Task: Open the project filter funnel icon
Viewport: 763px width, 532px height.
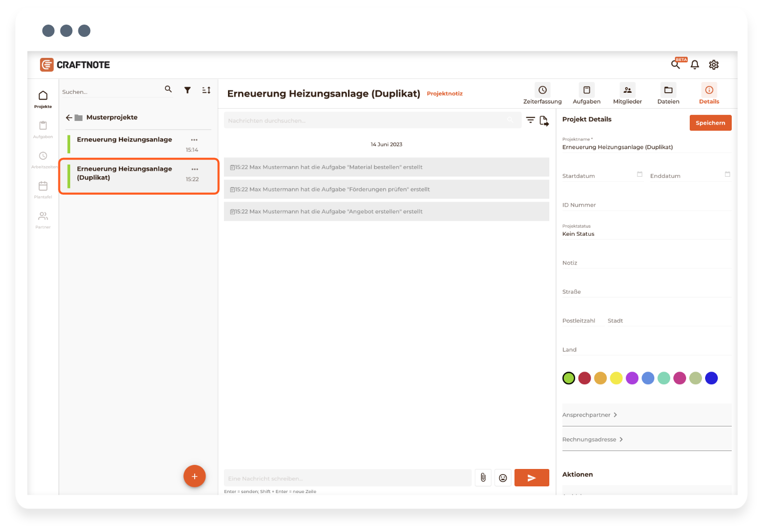Action: tap(188, 90)
